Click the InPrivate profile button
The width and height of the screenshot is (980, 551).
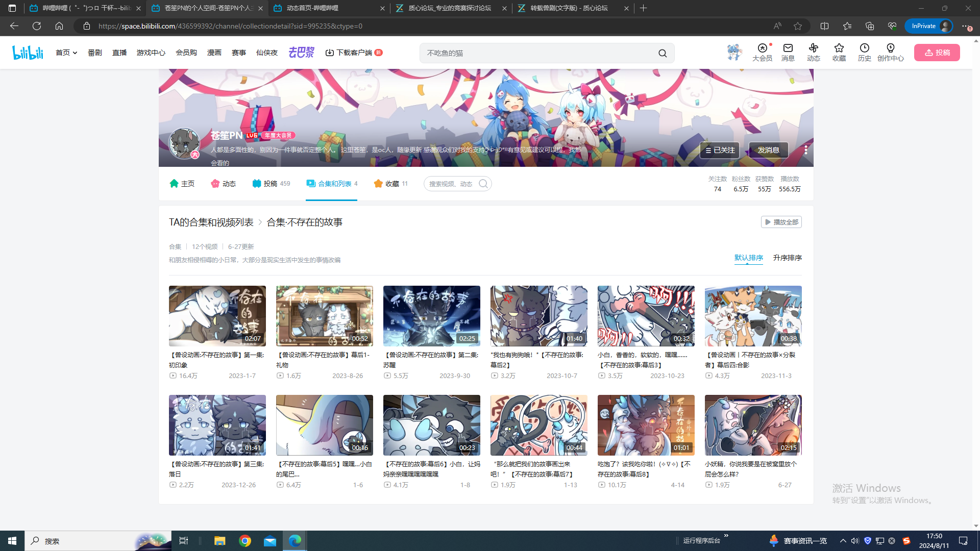click(x=928, y=26)
